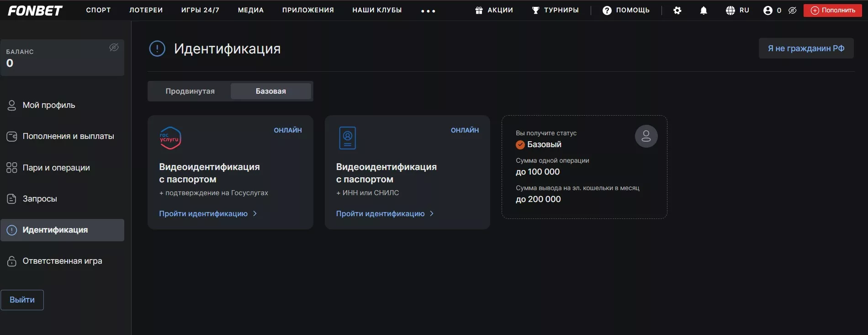Click the Выйти button
The image size is (868, 335).
(22, 300)
